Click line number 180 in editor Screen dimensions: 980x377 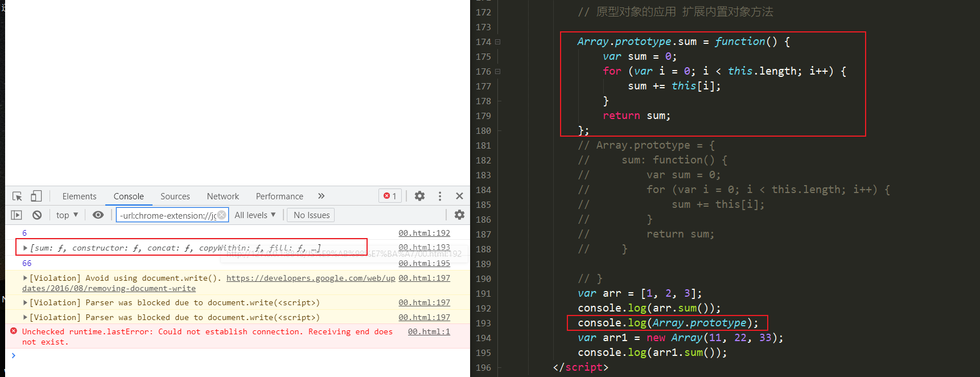[x=483, y=130]
